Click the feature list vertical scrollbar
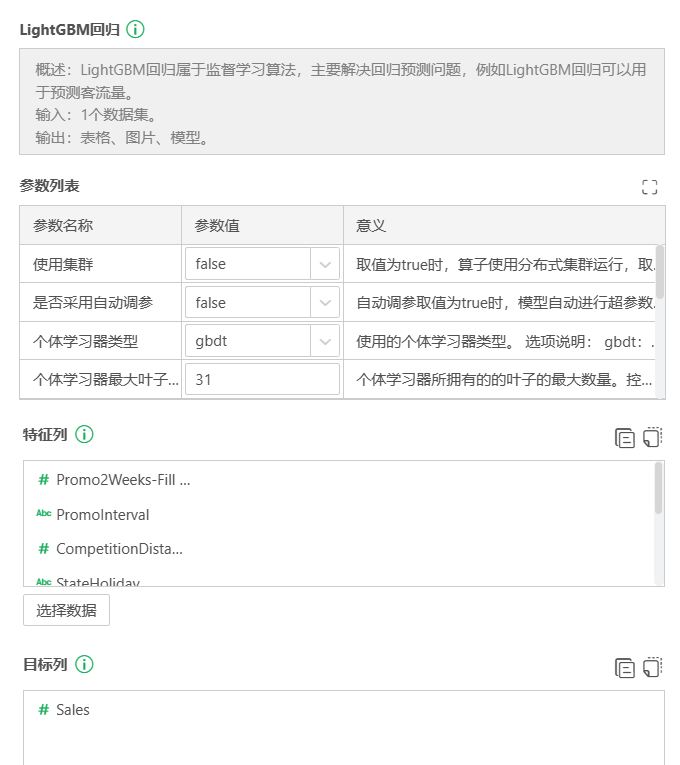Image resolution: width=680 pixels, height=765 pixels. coord(657,488)
